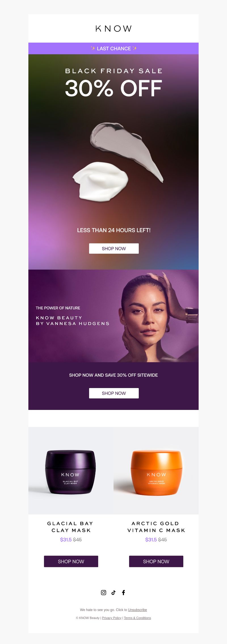Open the Privacy Policy link

(112, 618)
